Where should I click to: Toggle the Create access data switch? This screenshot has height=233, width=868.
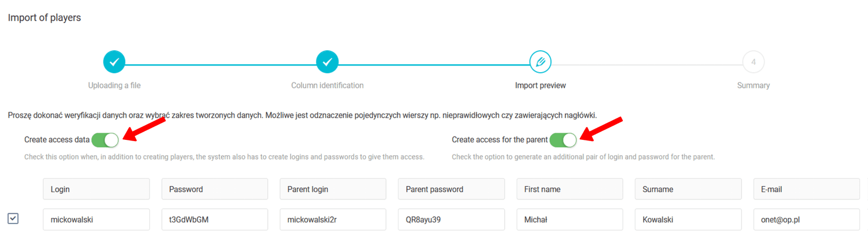[x=105, y=140]
